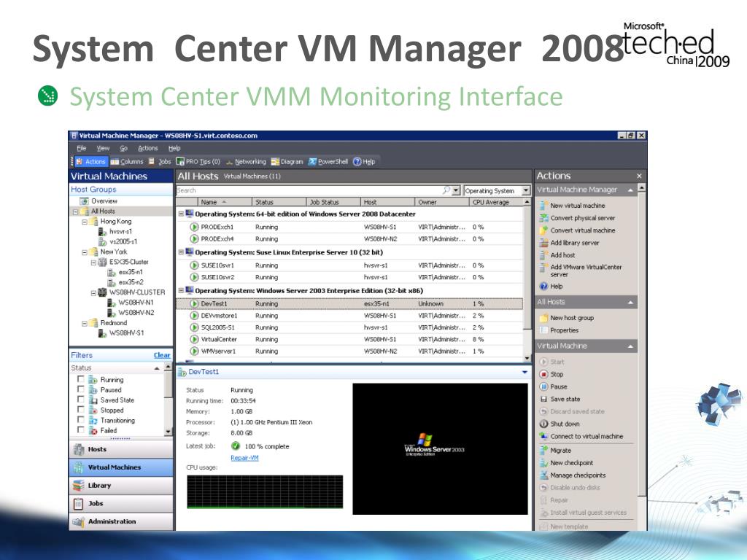Click the Clear filters link
Viewport: 747px width, 560px height.
coord(162,355)
